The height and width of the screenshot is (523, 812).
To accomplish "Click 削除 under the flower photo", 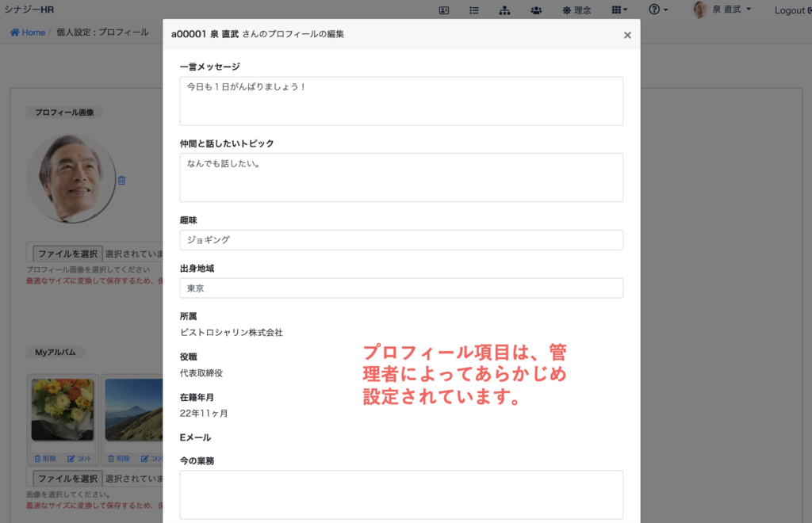I will pos(45,458).
